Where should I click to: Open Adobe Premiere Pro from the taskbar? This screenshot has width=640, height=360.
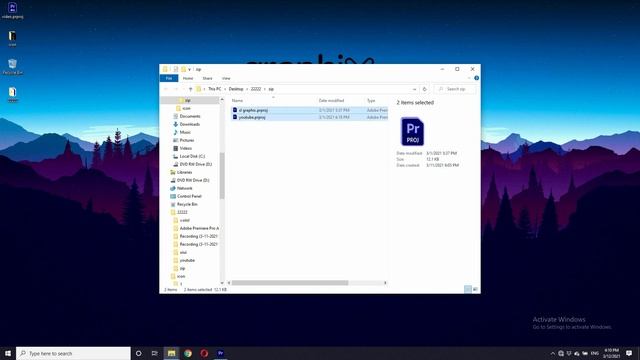(220, 353)
